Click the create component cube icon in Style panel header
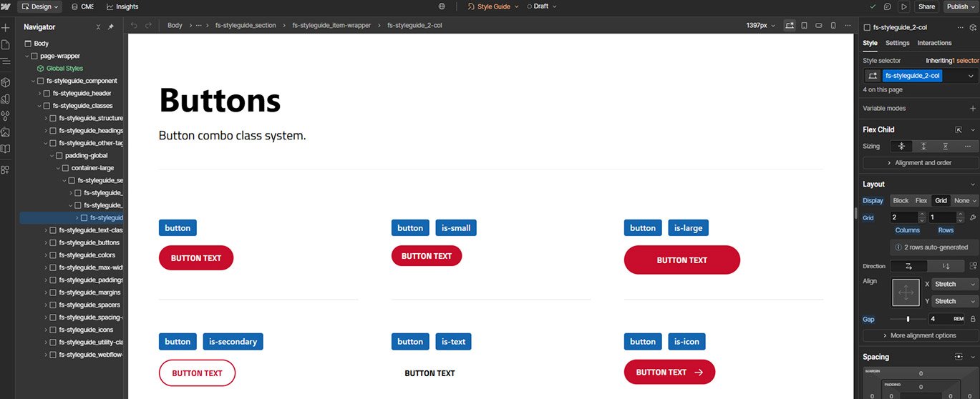Image resolution: width=980 pixels, height=399 pixels. coord(973,27)
